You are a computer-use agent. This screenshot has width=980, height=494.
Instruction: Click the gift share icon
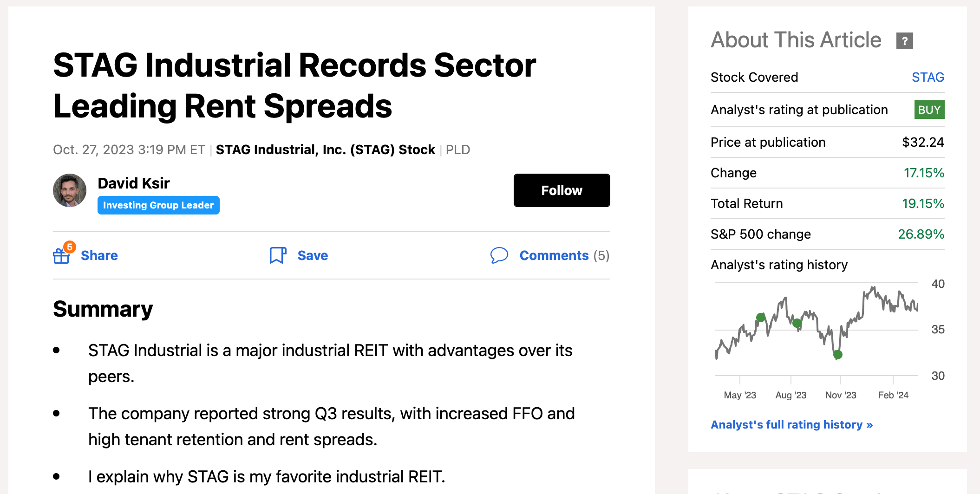coord(61,255)
